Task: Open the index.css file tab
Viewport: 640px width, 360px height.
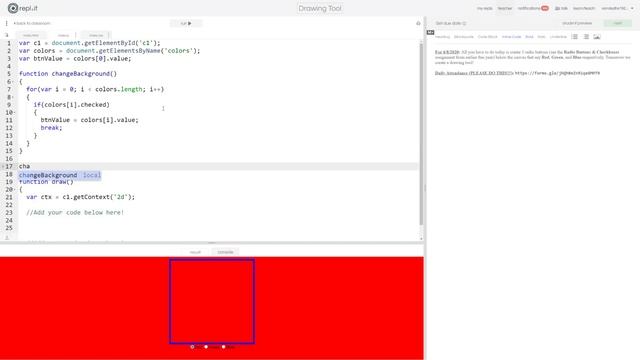Action: click(x=96, y=35)
